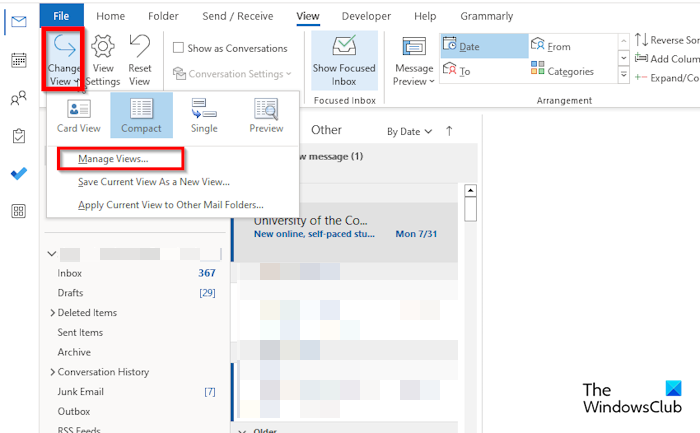Select Manage Views menu entry
The image size is (700, 433).
[x=113, y=159]
